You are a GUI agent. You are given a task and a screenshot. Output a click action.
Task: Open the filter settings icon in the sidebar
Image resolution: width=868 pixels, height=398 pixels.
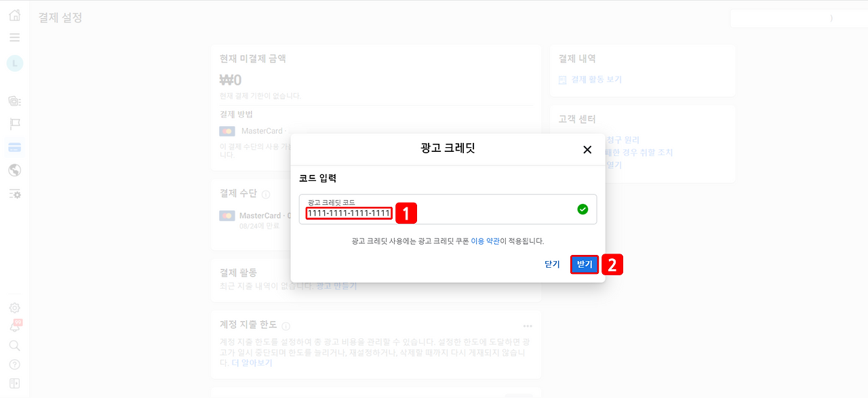pyautogui.click(x=14, y=195)
